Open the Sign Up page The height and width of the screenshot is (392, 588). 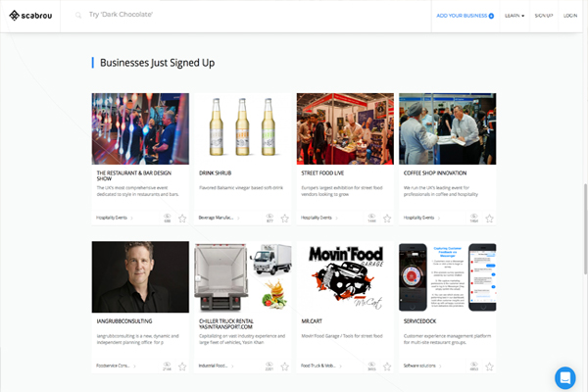click(x=544, y=16)
